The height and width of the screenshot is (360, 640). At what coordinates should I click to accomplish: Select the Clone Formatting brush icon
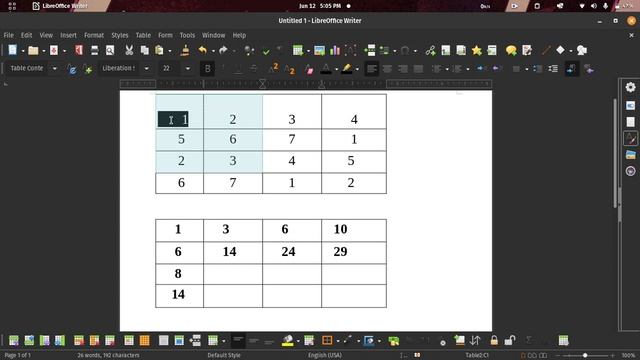tap(185, 50)
